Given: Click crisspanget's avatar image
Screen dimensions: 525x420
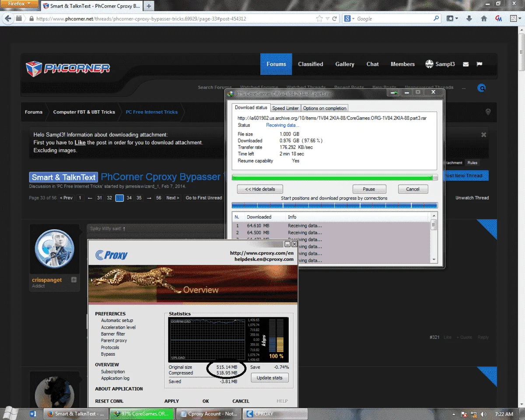Looking at the screenshot, I should [x=55, y=248].
